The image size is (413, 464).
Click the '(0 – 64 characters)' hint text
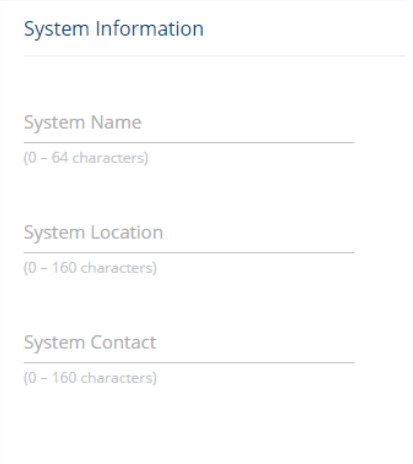pos(86,158)
